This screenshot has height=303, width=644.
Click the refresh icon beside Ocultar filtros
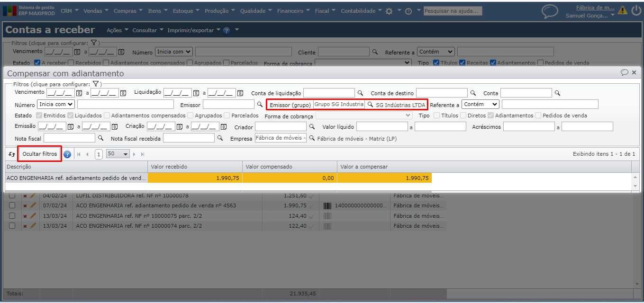12,154
